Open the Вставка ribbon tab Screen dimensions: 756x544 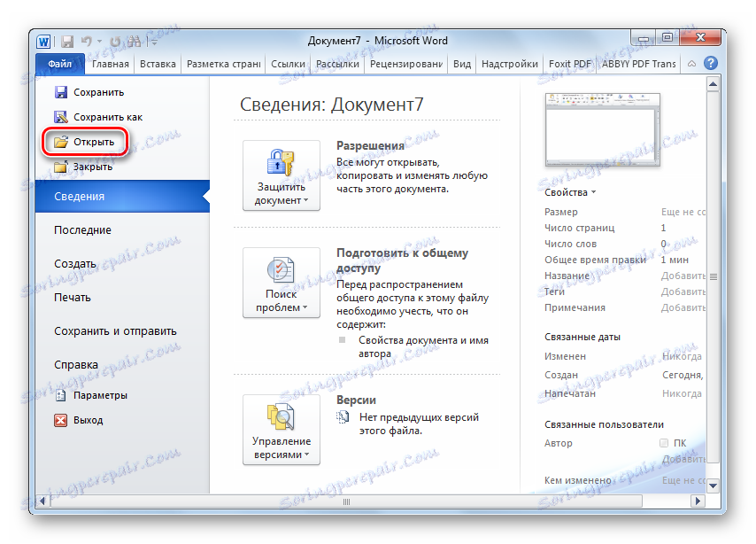[x=158, y=64]
